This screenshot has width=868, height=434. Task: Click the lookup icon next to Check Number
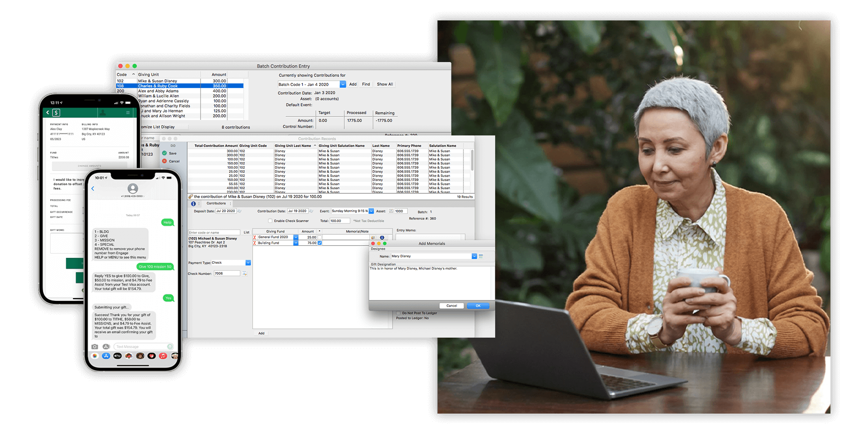244,273
